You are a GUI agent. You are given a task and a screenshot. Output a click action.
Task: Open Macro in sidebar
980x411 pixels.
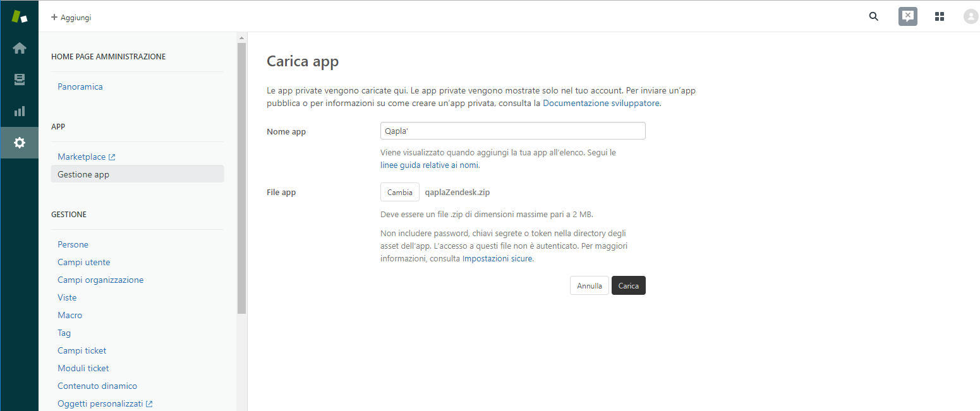pyautogui.click(x=70, y=316)
